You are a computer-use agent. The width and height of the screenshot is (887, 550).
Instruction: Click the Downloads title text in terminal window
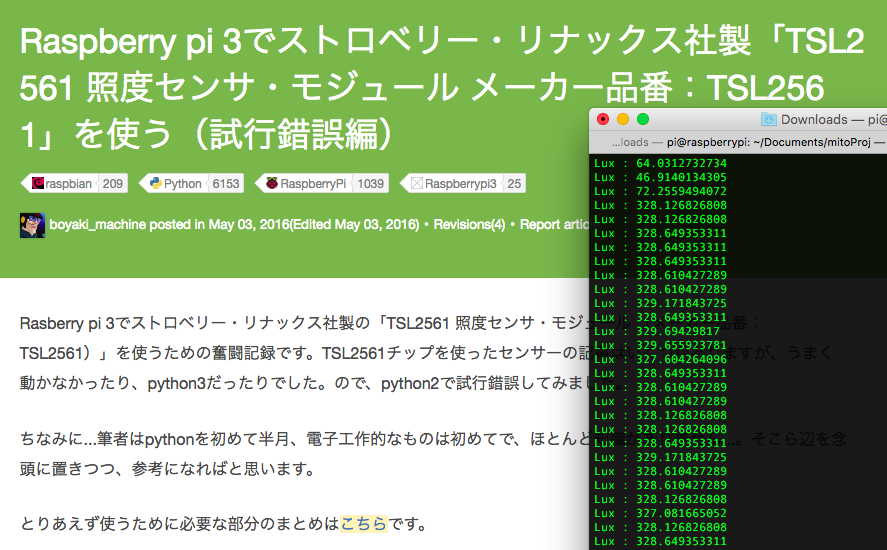[814, 119]
